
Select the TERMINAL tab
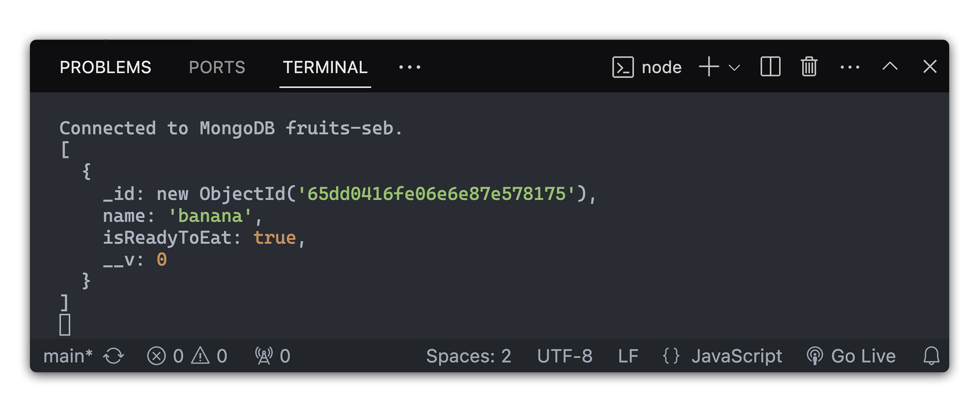(x=325, y=67)
